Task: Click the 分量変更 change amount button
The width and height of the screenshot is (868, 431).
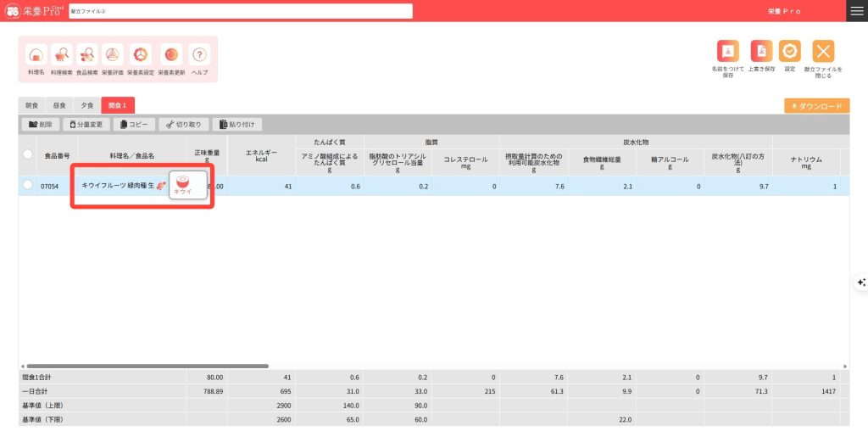Action: [86, 125]
